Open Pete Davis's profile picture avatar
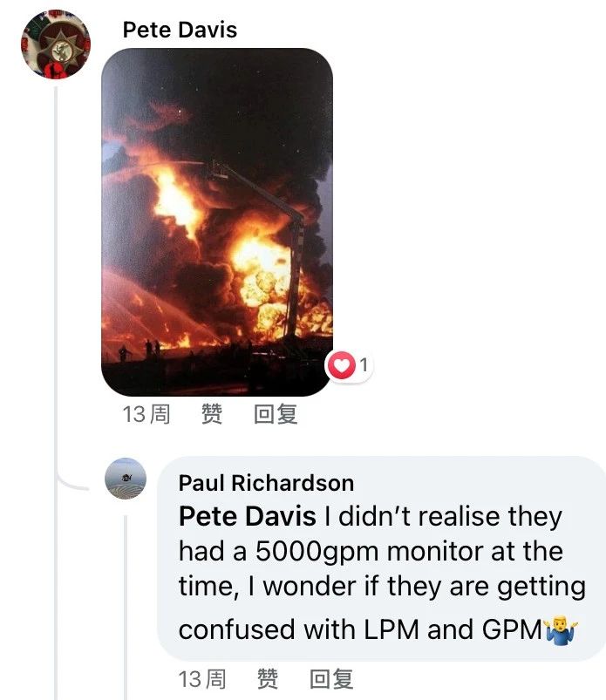This screenshot has width=606, height=700. point(56,44)
